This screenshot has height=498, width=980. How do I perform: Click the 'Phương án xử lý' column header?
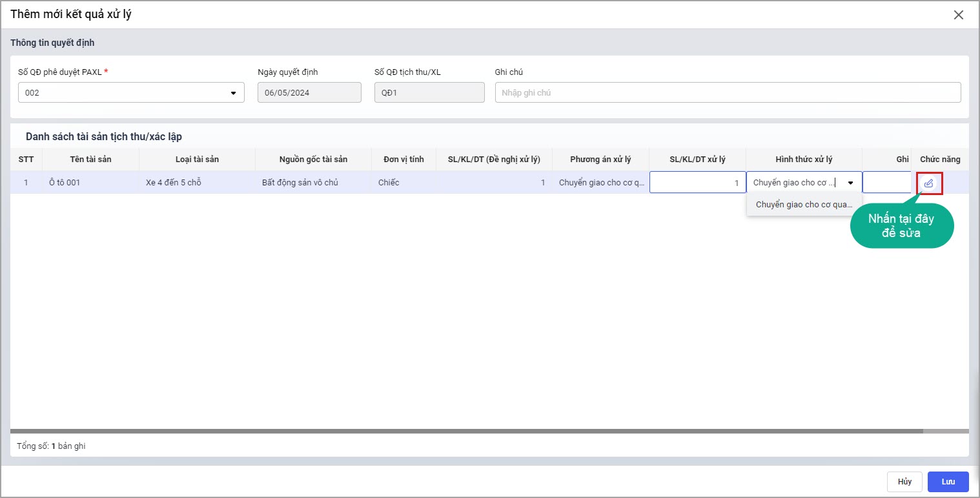(600, 160)
